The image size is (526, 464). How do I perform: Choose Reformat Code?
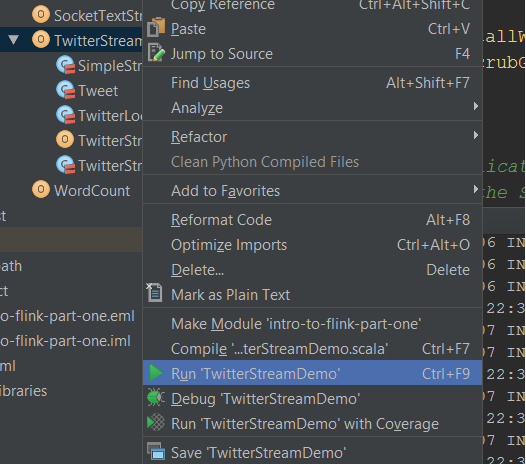point(312,220)
